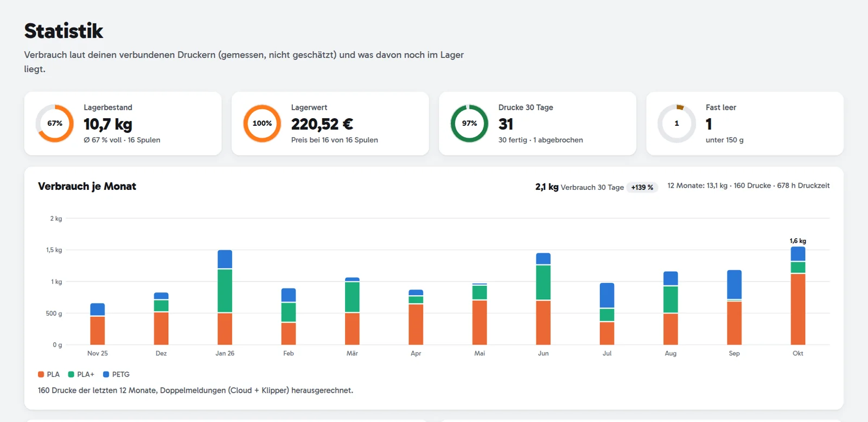868x422 pixels.
Task: Click the Okt bar's orange PLA segment
Action: [x=798, y=309]
